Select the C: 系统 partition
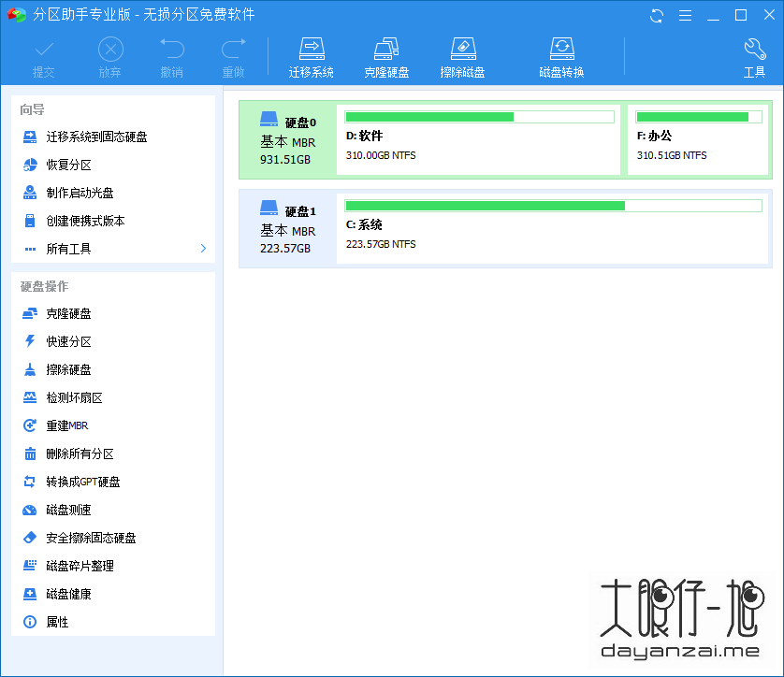 [553, 228]
